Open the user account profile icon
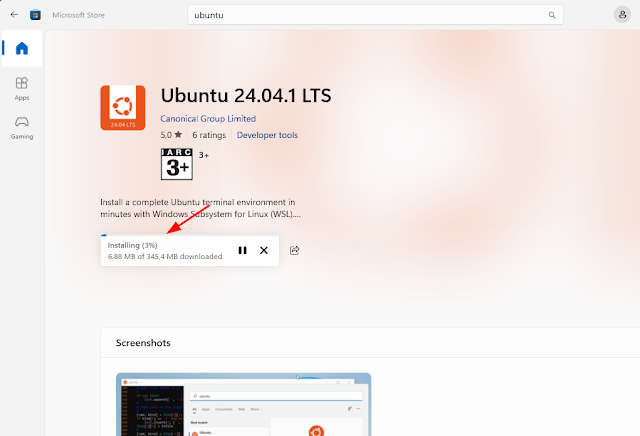Image resolution: width=640 pixels, height=436 pixels. pos(622,15)
